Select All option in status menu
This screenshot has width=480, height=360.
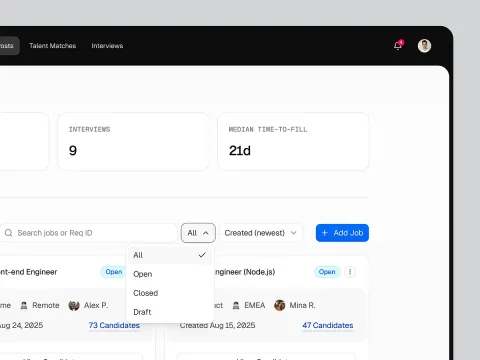170,255
